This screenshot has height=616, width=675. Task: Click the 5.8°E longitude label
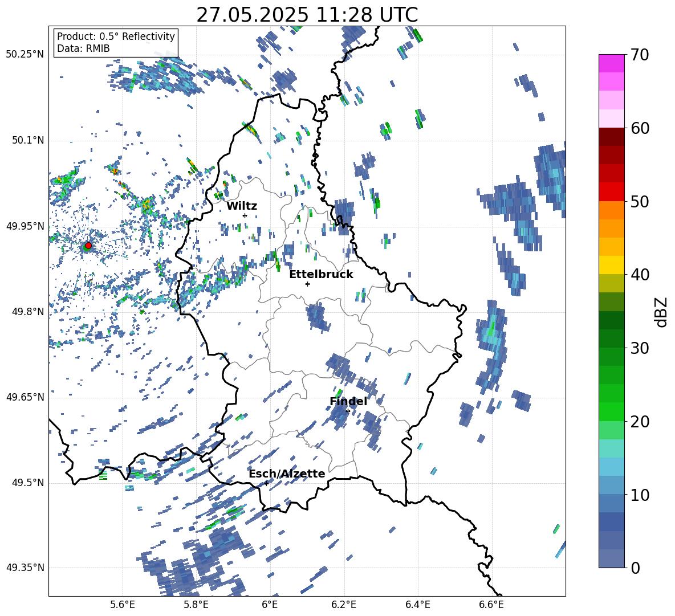tap(196, 605)
